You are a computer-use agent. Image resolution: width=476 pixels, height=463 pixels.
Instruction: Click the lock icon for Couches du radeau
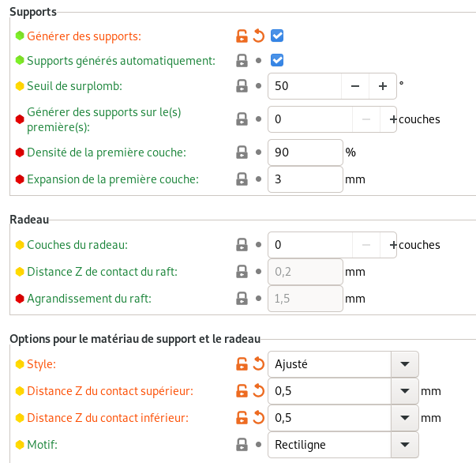(242, 245)
